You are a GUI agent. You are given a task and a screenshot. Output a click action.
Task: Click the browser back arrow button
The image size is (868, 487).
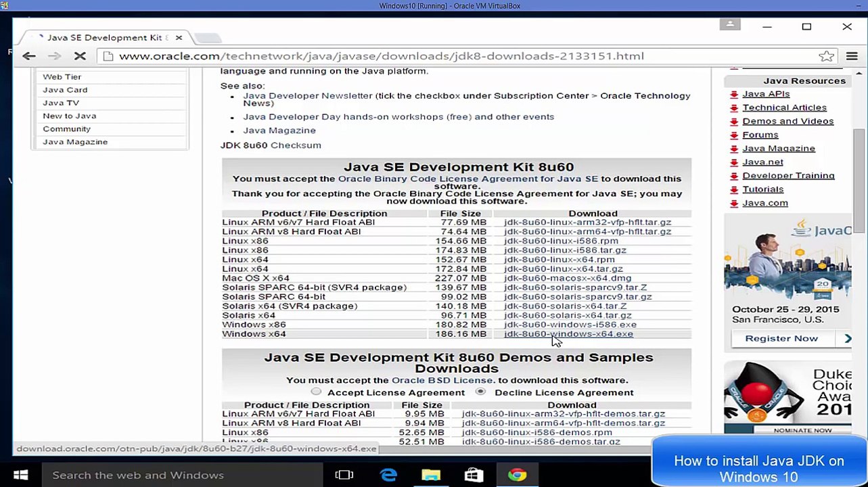pos(29,56)
